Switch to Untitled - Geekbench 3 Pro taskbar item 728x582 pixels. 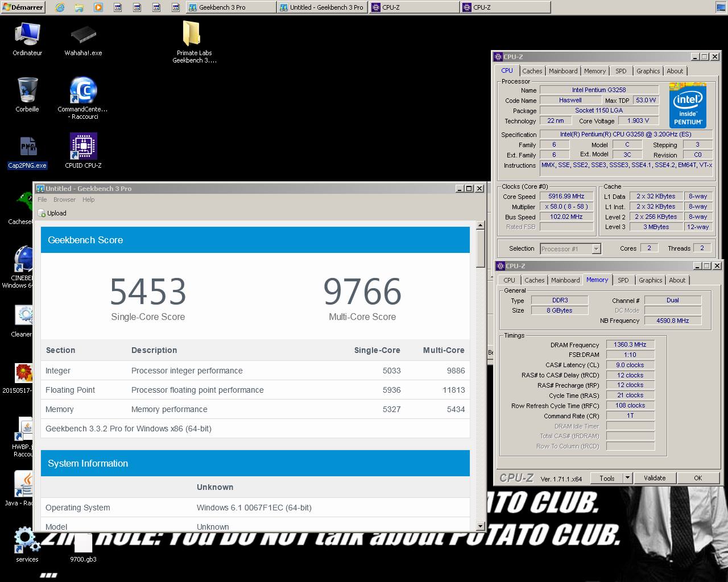click(x=322, y=7)
